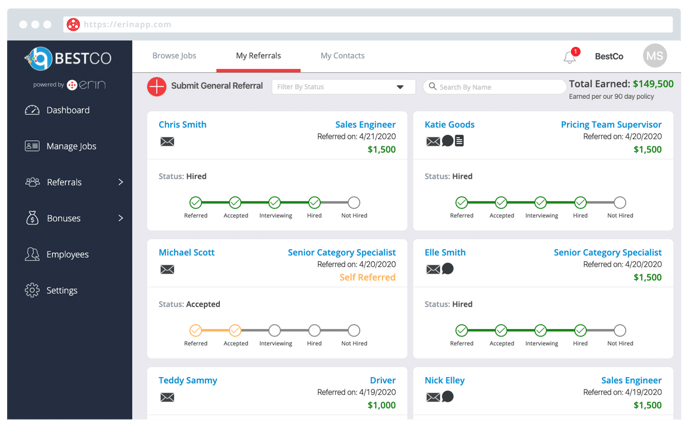This screenshot has width=688, height=428.
Task: Focus the Search By Name field
Action: [494, 87]
